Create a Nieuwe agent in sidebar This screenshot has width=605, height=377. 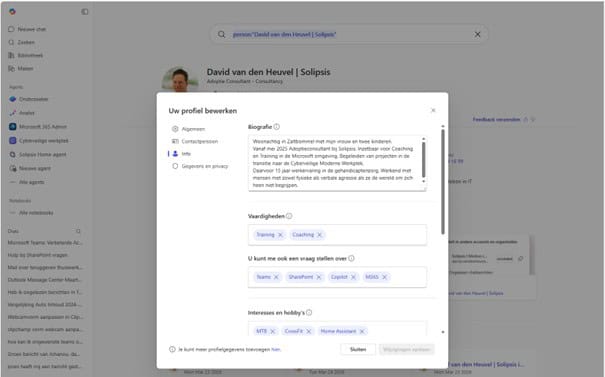pyautogui.click(x=30, y=168)
